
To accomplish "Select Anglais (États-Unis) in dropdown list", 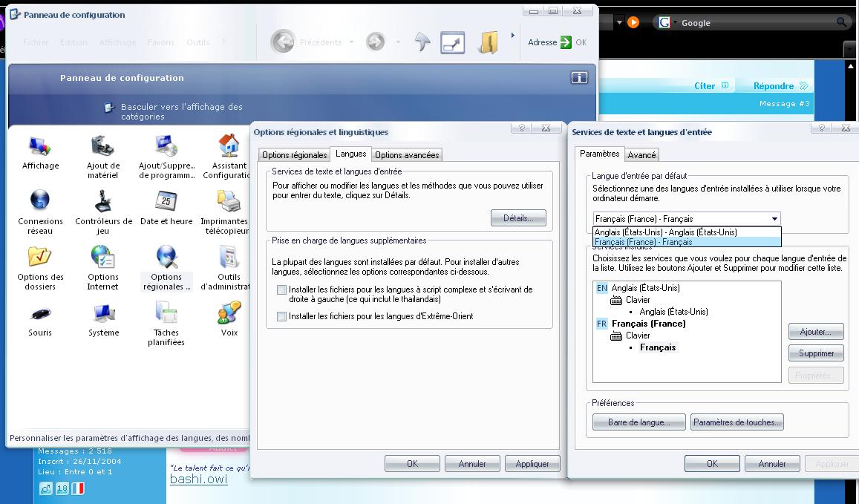I will click(x=665, y=232).
